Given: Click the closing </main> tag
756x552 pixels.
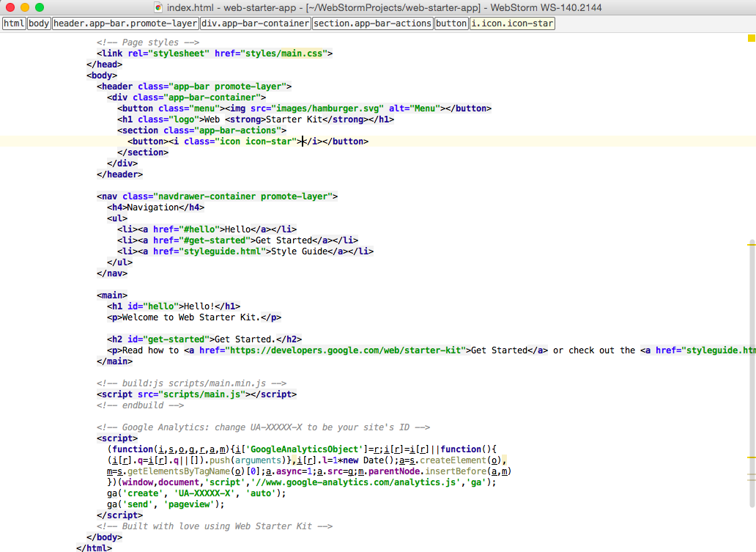Looking at the screenshot, I should point(115,362).
